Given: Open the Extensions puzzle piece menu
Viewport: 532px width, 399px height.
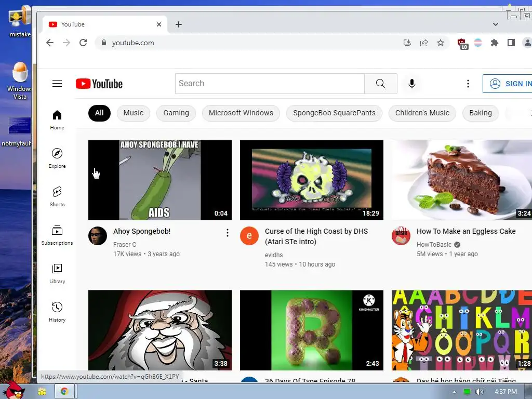Looking at the screenshot, I should [x=495, y=43].
